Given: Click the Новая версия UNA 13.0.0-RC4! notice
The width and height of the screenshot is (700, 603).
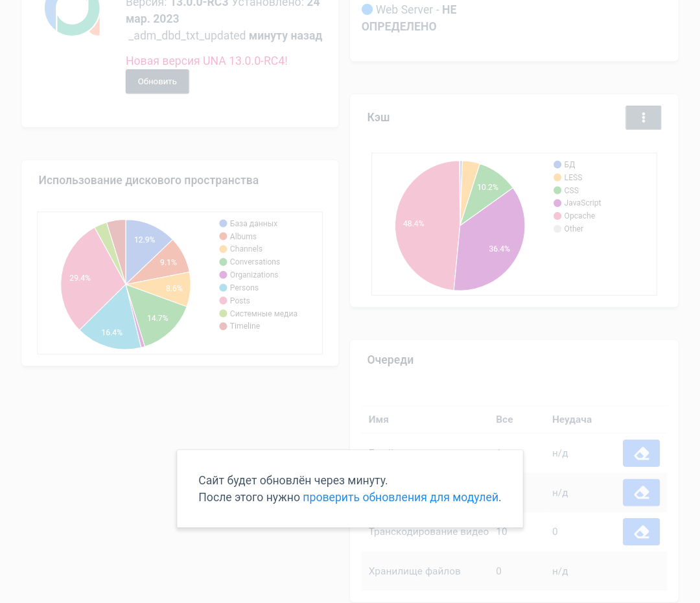Looking at the screenshot, I should [206, 61].
